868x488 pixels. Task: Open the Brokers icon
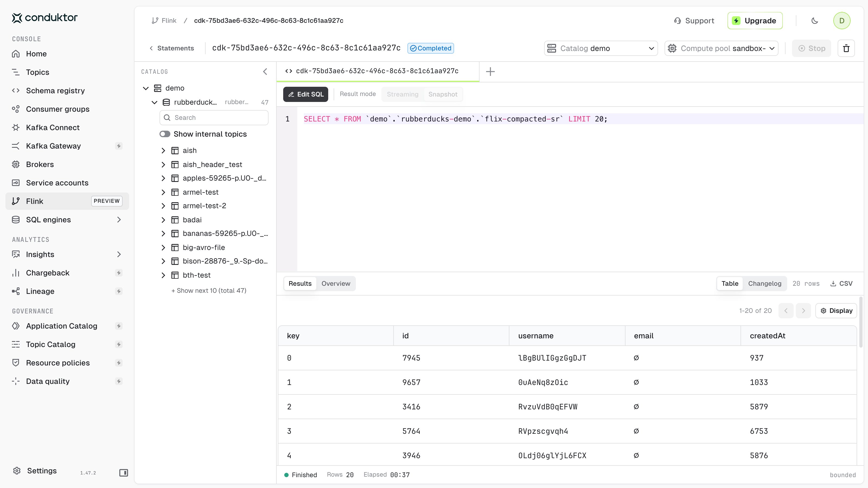[x=16, y=164]
